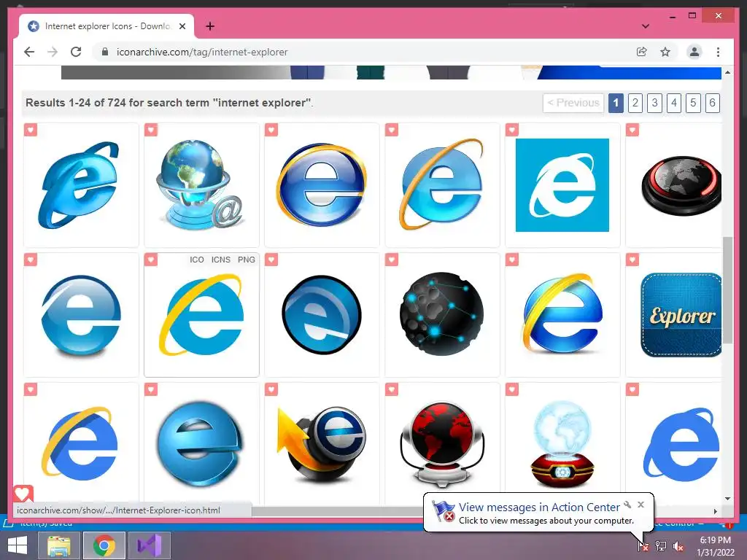Favorite the red globe icon via heart

pyautogui.click(x=392, y=389)
